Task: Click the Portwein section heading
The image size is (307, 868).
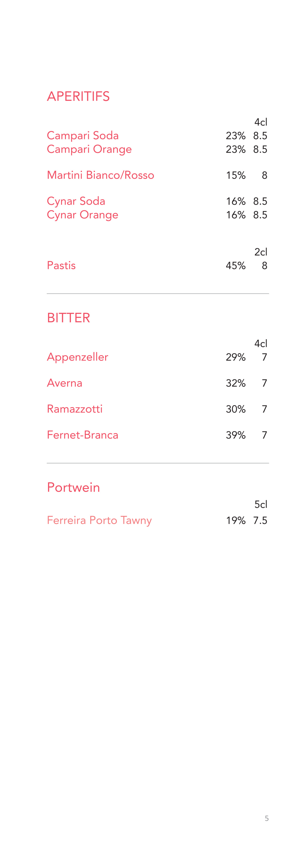Action: [74, 488]
